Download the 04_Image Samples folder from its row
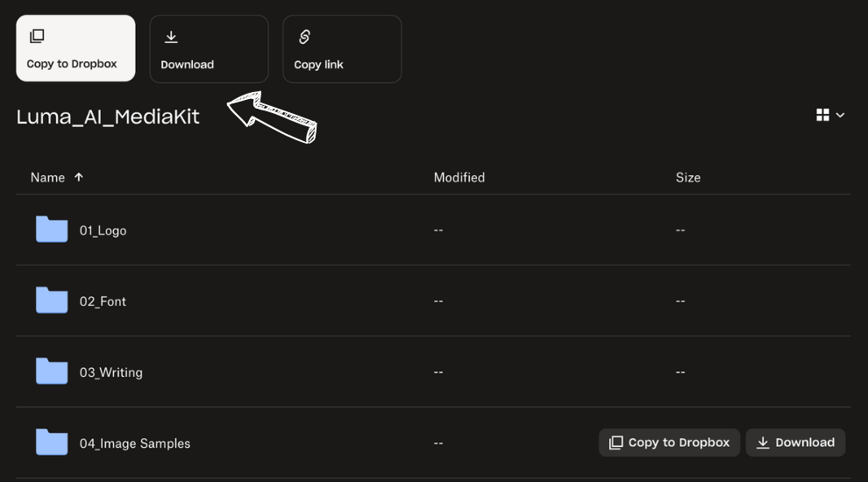 tap(795, 443)
